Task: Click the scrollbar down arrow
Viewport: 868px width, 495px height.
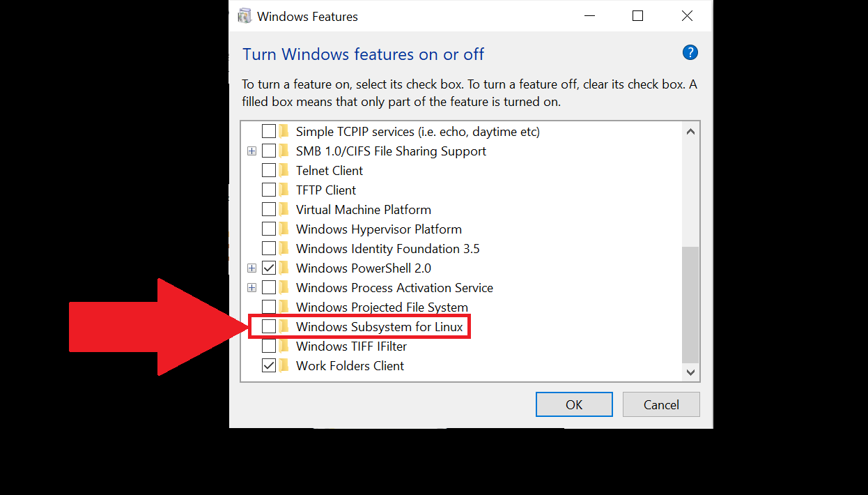Action: 690,372
